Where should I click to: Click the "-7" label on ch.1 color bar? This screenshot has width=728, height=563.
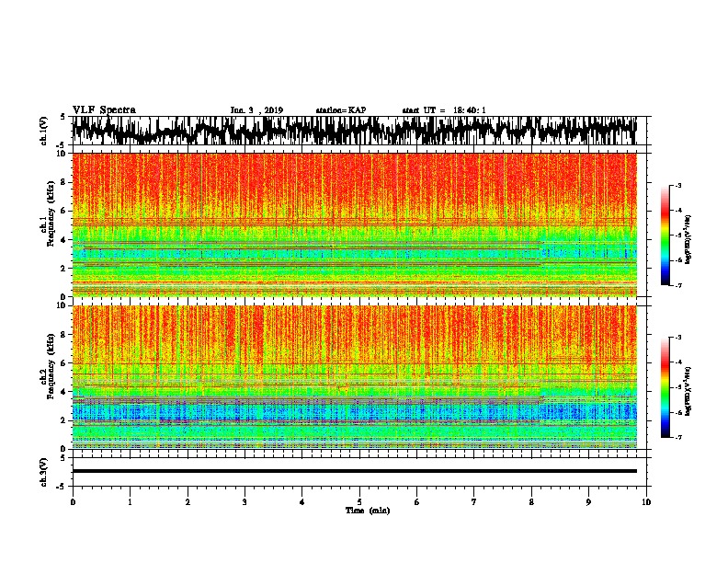pyautogui.click(x=678, y=285)
